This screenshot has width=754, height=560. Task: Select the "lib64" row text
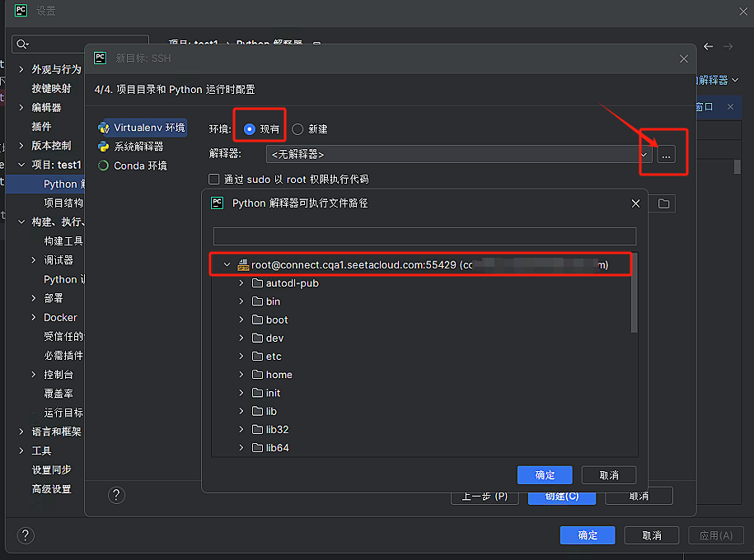coord(278,447)
